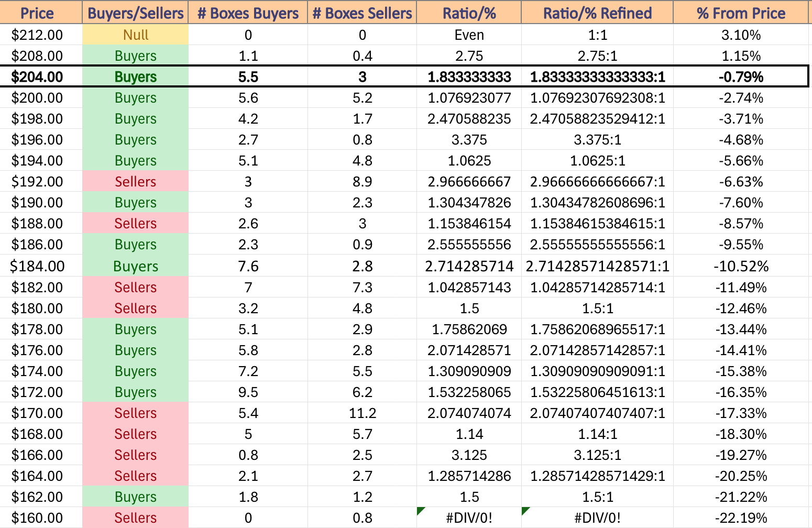This screenshot has height=528, width=812.
Task: Click the $208.00 price cell
Action: [41, 56]
